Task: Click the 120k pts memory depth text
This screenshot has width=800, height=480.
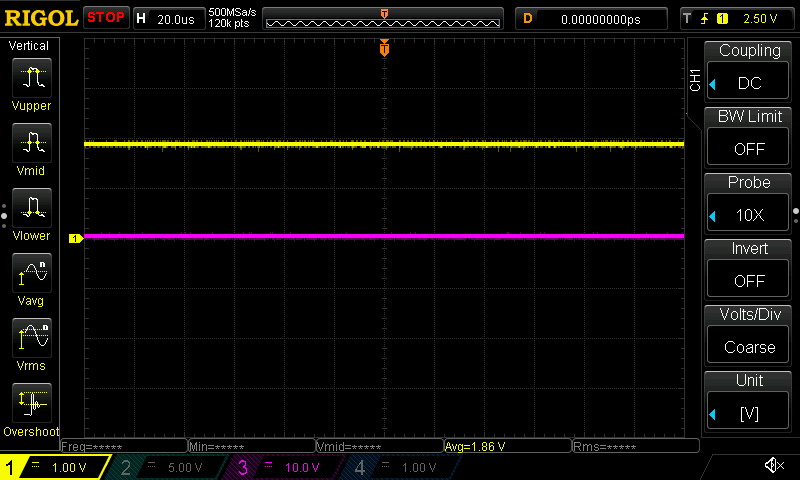Action: pos(229,23)
